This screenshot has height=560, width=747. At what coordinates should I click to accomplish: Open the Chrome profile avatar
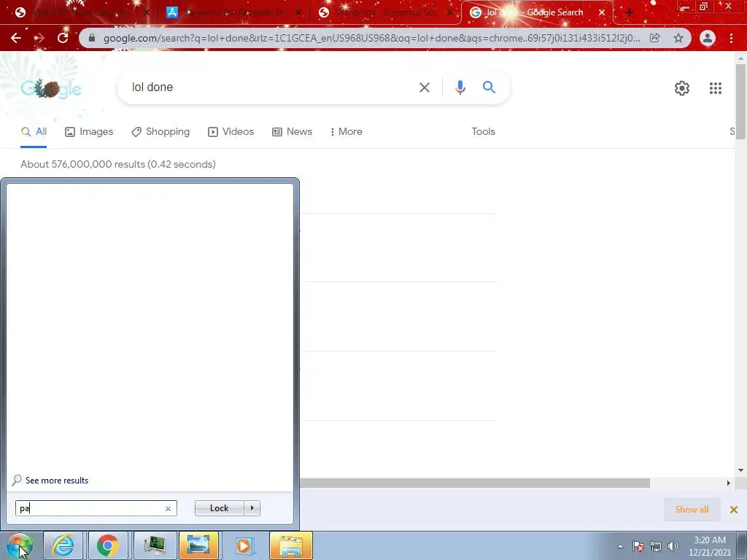708,38
